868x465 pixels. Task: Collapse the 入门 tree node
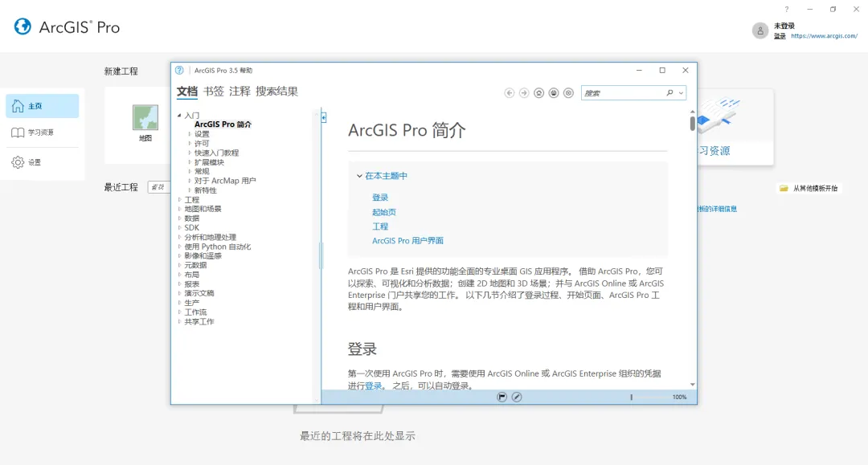tap(179, 115)
